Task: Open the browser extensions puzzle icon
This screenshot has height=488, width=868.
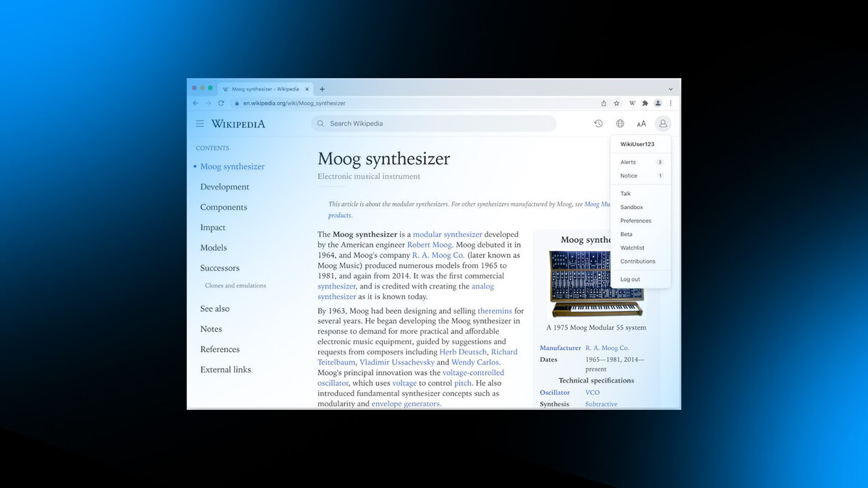Action: pos(645,103)
